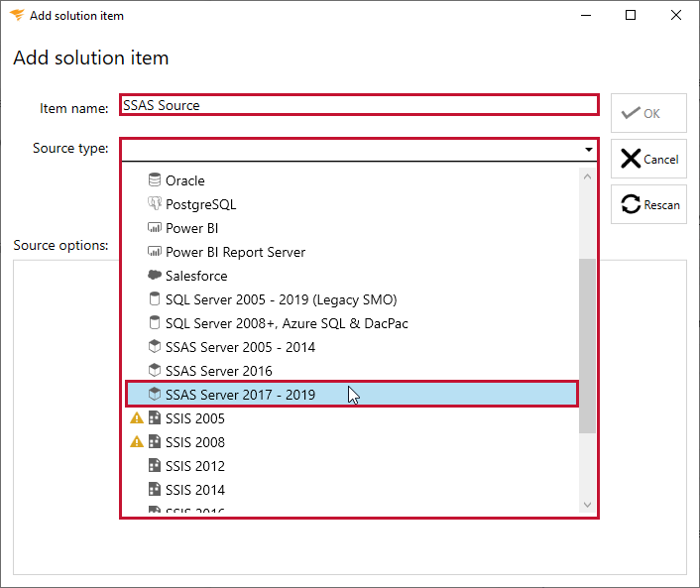
Task: Click the warning icon beside SSIS 2005
Action: pos(137,418)
